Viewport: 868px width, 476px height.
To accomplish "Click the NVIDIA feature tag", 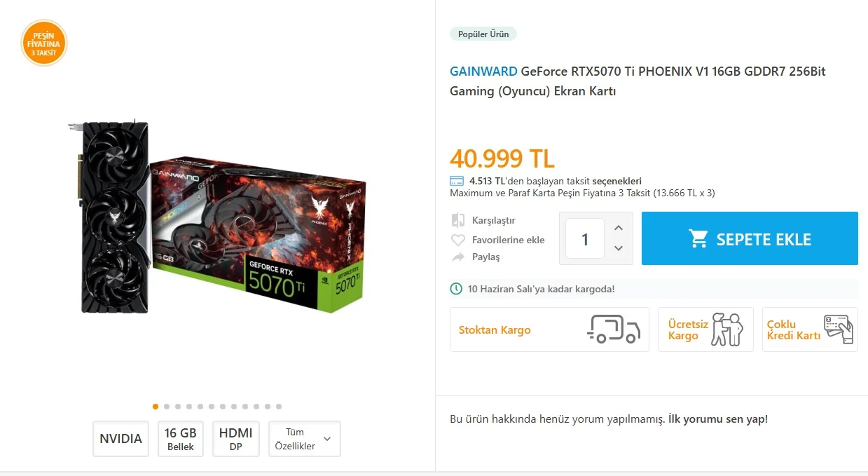I will (120, 439).
